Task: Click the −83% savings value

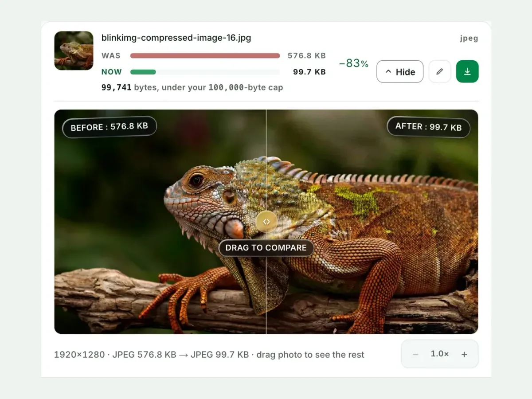Action: coord(354,63)
